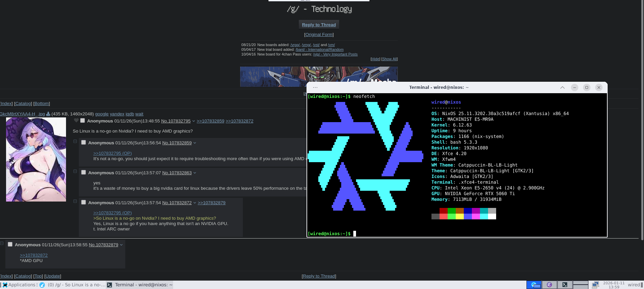Image resolution: width=644 pixels, height=289 pixels.
Task: Click post number No.107832863
Action: click(177, 173)
